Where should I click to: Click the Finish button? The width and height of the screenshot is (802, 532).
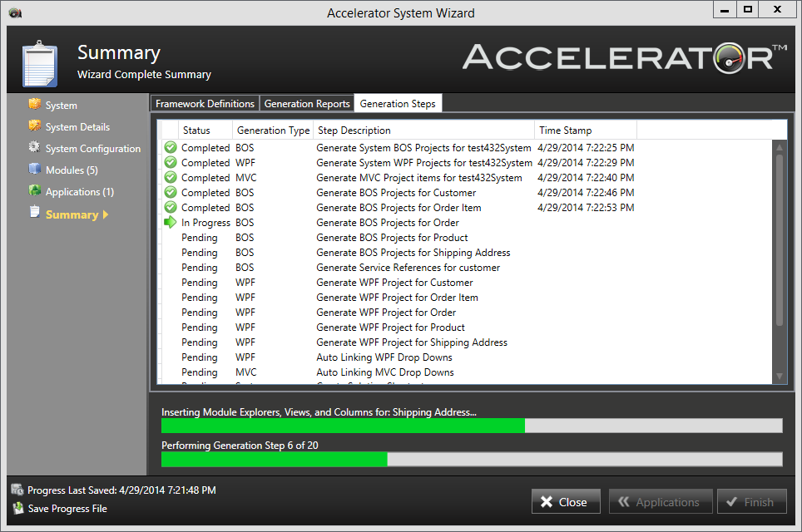click(752, 502)
